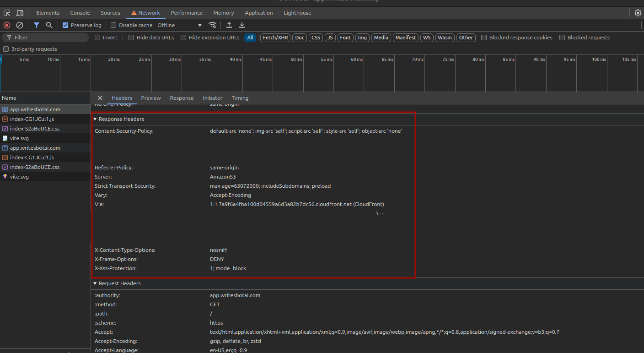Open the network search magnifier
Viewport: 644px width, 353px height.
[x=49, y=25]
